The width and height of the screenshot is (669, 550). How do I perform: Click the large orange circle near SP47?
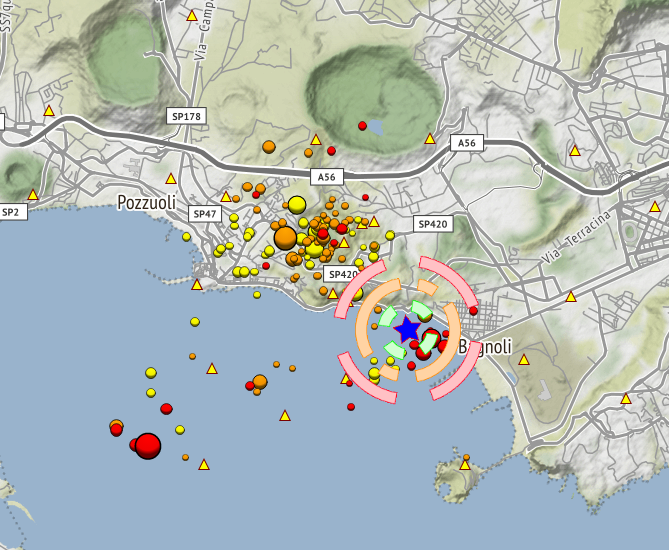coord(285,237)
